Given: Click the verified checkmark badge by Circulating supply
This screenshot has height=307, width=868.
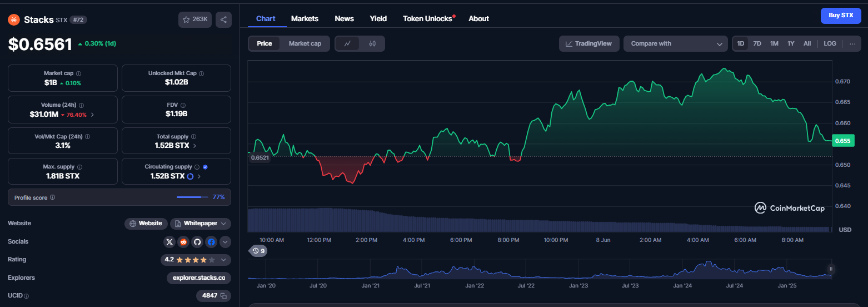Looking at the screenshot, I should click(205, 167).
